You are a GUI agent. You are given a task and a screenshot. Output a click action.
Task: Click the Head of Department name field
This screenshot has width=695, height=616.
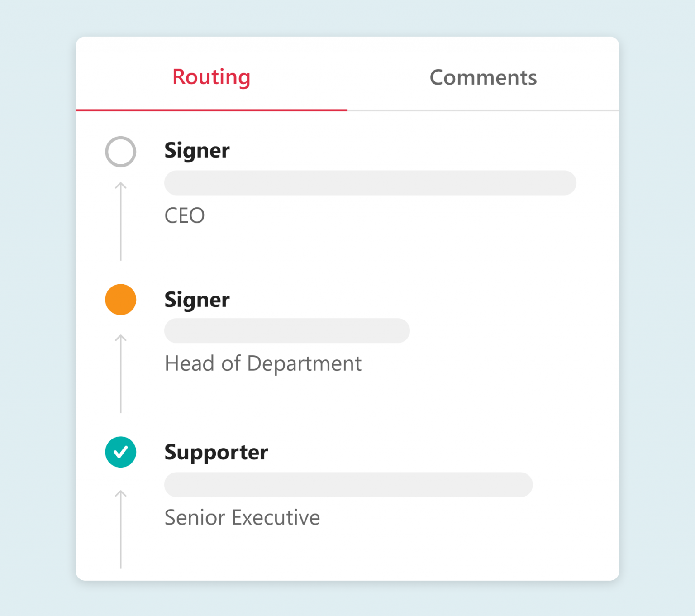tap(286, 331)
